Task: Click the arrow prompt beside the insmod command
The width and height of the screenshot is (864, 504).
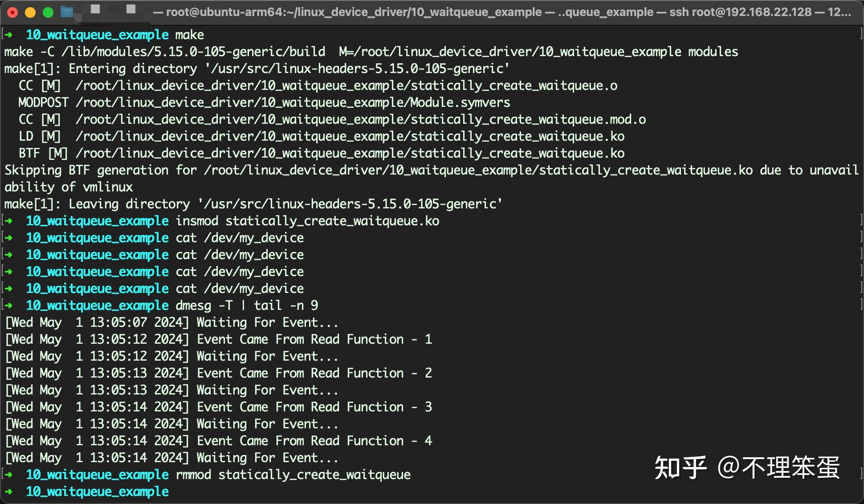Action: pyautogui.click(x=9, y=220)
